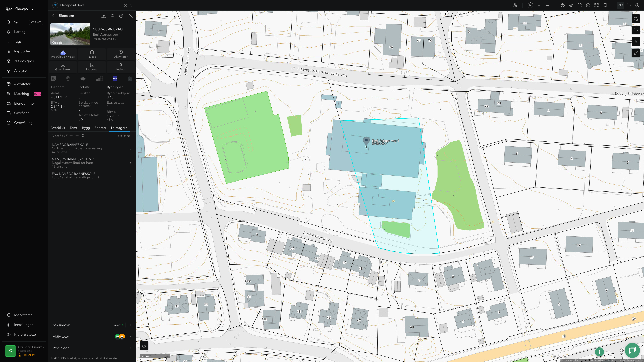Switch map to 3D view
This screenshot has height=362, width=644.
pos(629,5)
